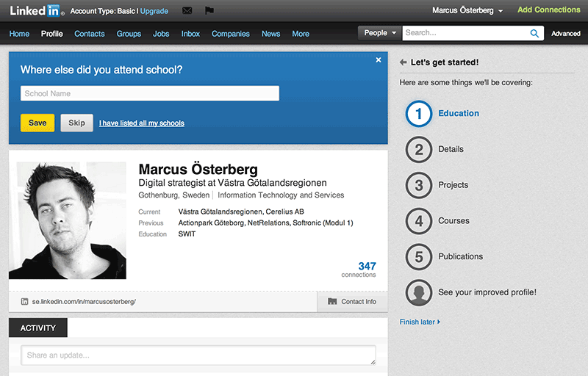Open Marcus Österberg account dropdown
Viewport: 588px width, 376px height.
pos(467,10)
